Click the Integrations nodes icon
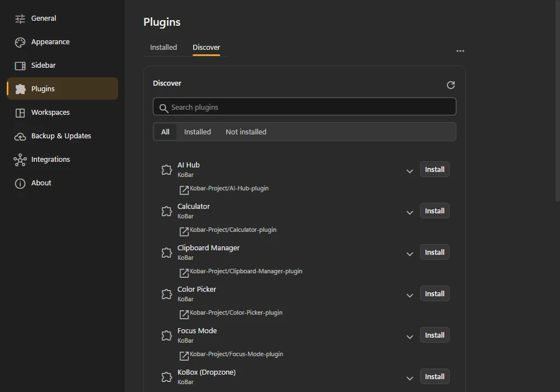This screenshot has height=392, width=560. click(x=20, y=160)
